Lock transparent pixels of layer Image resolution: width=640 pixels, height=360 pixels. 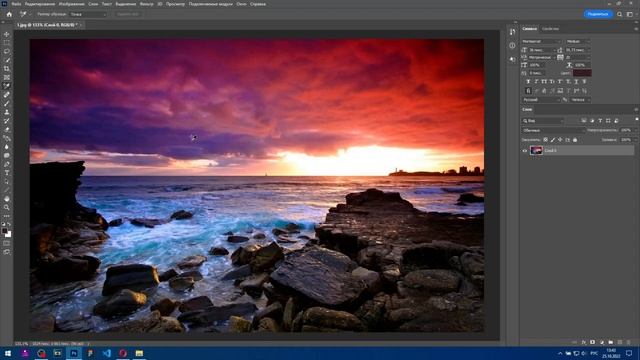(545, 140)
